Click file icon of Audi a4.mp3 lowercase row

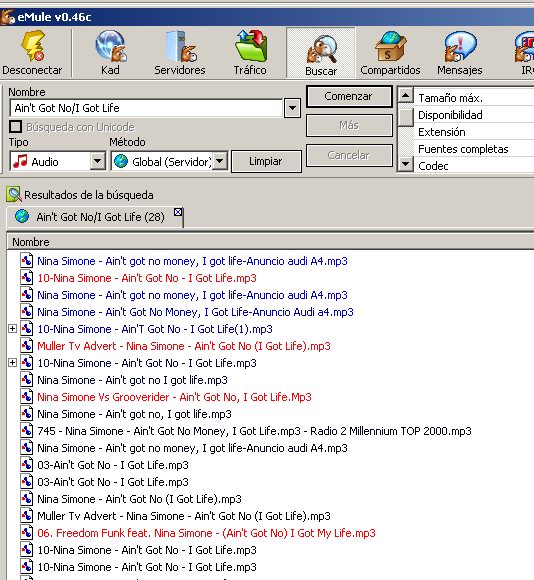click(x=26, y=311)
